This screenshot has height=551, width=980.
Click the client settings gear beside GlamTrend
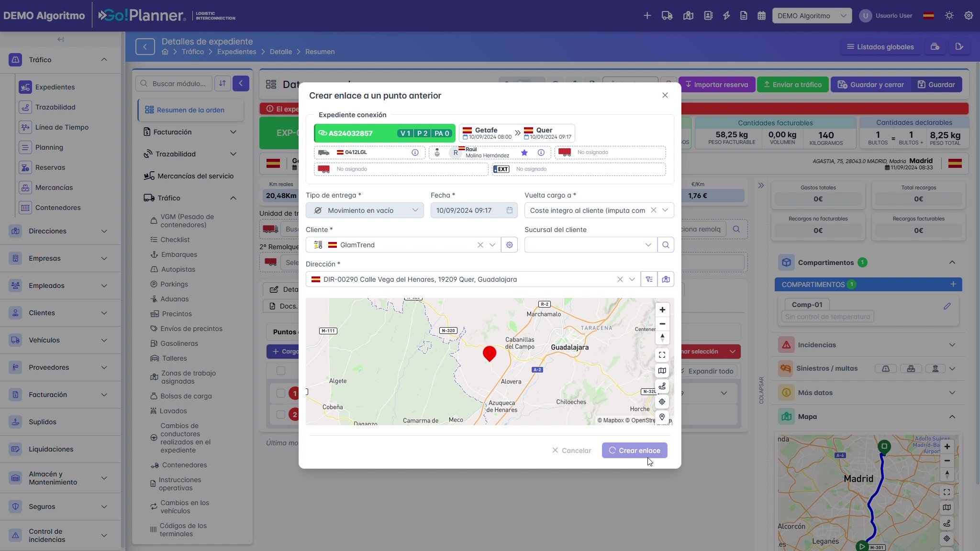tap(509, 245)
